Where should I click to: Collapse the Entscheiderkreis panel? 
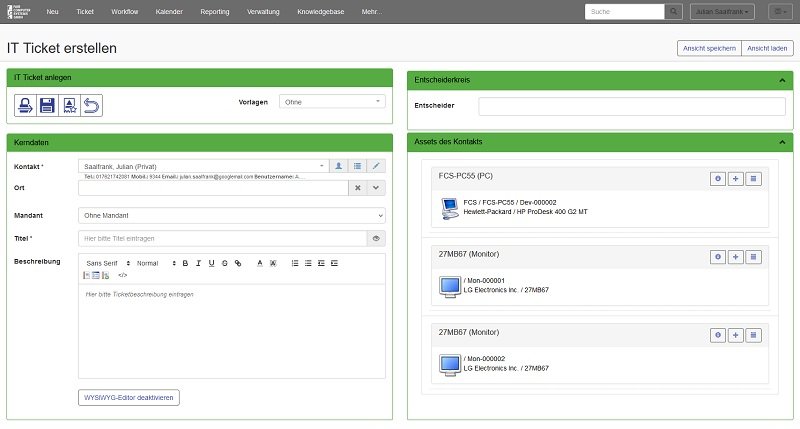pyautogui.click(x=779, y=78)
